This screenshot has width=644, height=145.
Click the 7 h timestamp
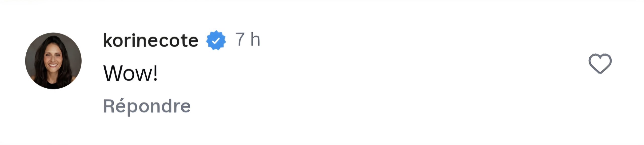pos(247,40)
